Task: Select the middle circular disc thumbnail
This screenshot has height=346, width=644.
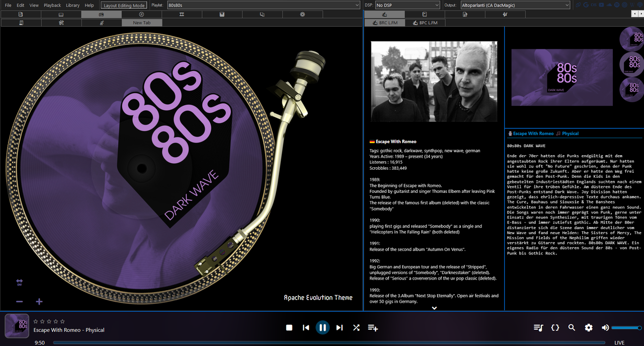Action: click(x=631, y=64)
